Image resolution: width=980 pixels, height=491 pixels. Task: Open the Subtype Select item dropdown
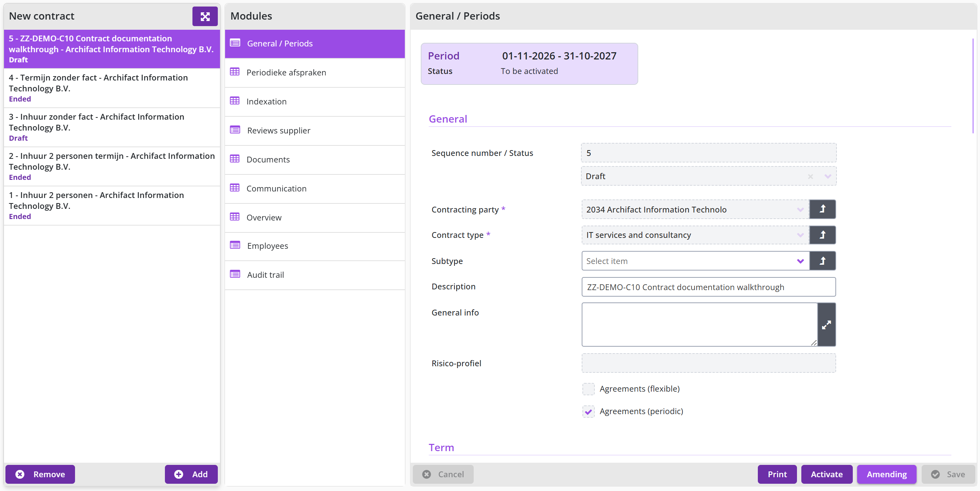pyautogui.click(x=800, y=261)
